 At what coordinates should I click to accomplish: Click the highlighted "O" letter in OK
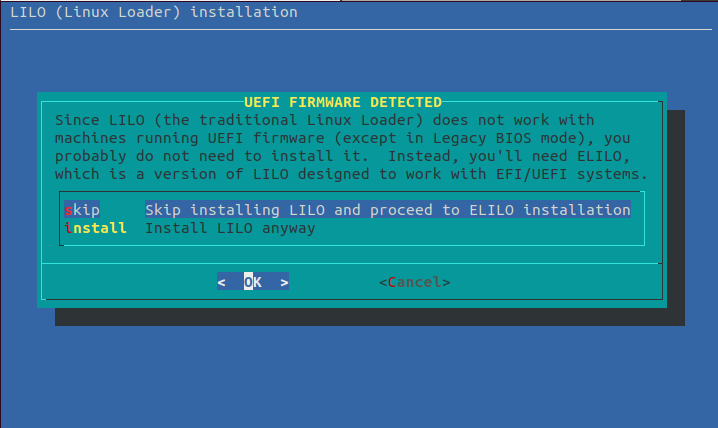[248, 282]
